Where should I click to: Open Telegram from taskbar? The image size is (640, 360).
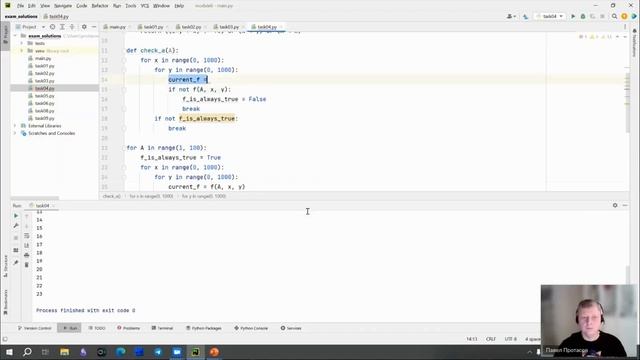pos(158,352)
